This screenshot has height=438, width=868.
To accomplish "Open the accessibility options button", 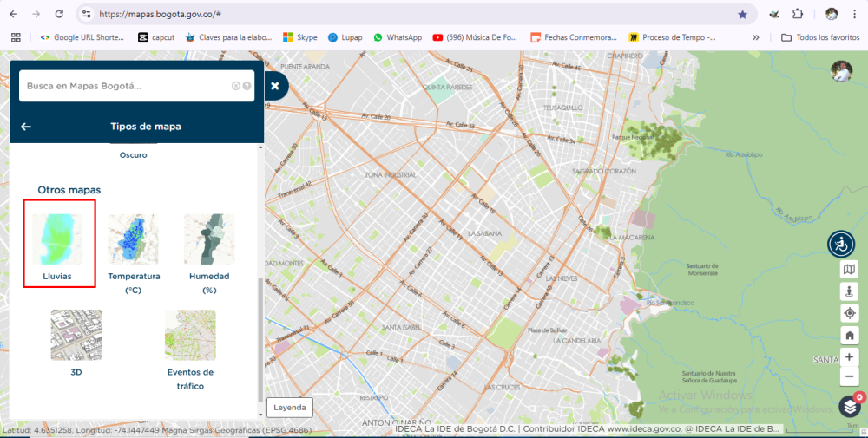I will click(x=841, y=245).
